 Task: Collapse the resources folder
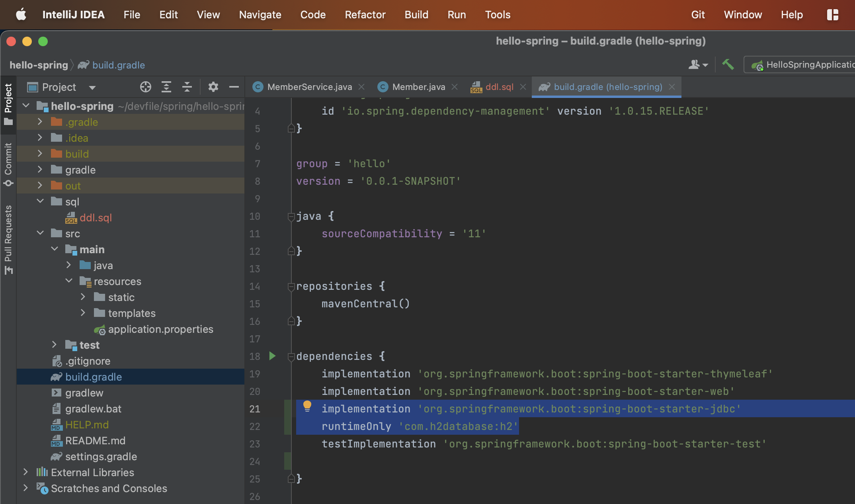[69, 281]
